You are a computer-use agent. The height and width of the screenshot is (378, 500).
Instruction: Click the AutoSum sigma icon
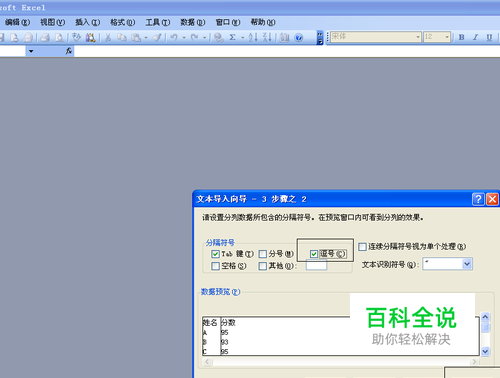point(233,37)
